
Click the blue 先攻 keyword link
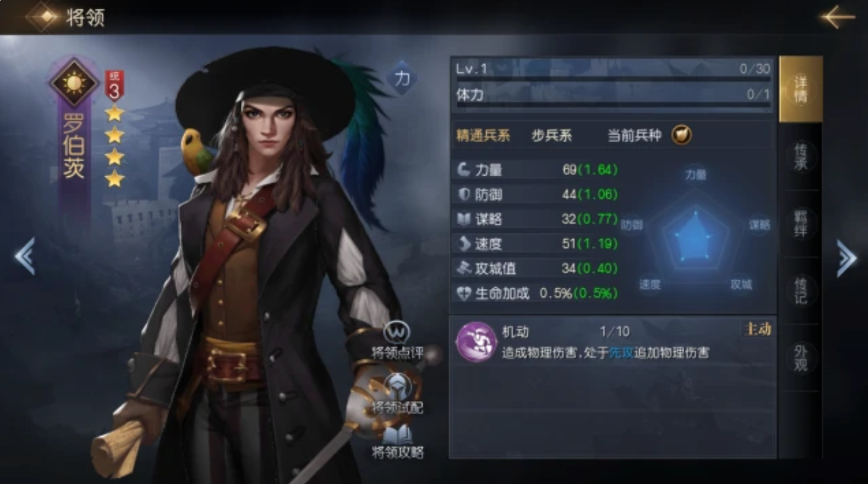click(x=620, y=353)
